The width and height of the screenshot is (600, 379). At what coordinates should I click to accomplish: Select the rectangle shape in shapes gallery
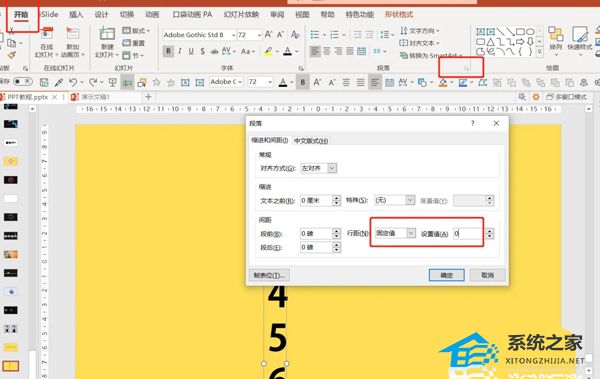520,31
